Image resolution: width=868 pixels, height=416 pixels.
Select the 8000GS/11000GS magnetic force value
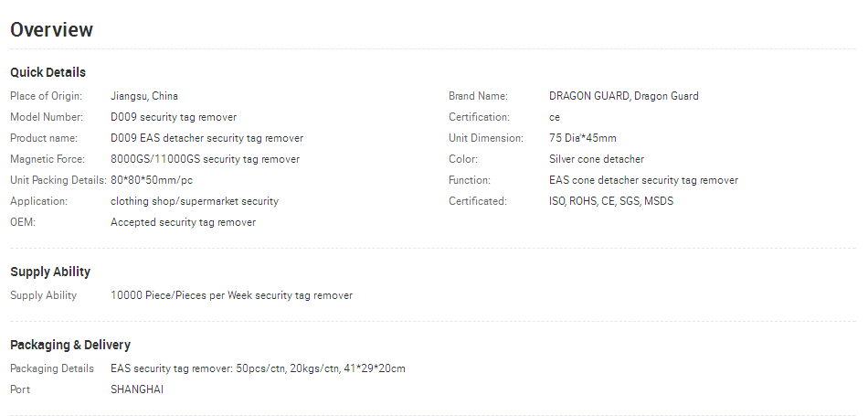click(x=205, y=159)
